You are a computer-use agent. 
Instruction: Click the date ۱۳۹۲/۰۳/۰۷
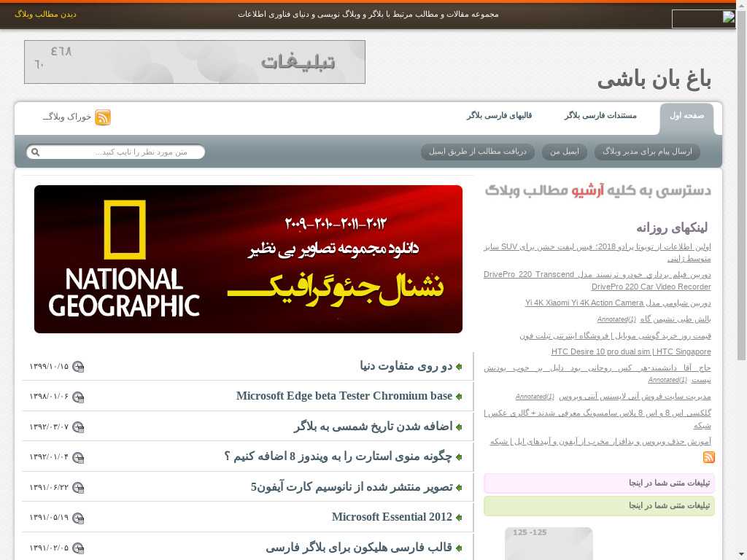[49, 427]
